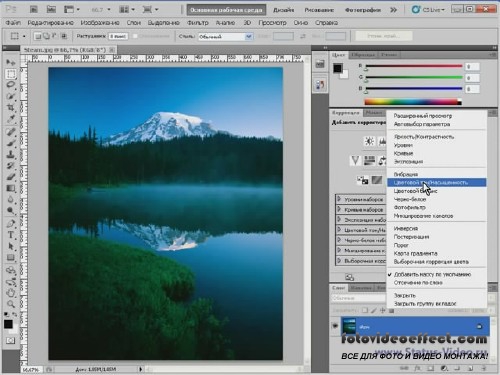
Task: Click the intersect with selection mode button
Action: [64, 36]
